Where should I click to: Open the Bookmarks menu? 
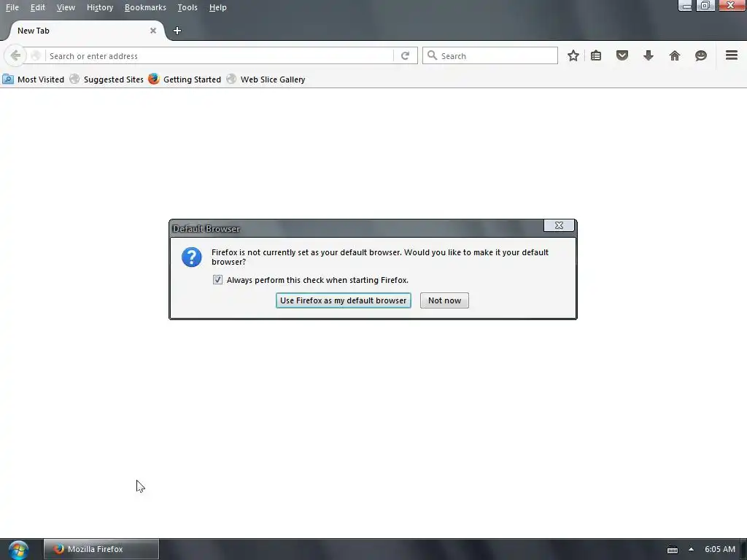[x=145, y=7]
